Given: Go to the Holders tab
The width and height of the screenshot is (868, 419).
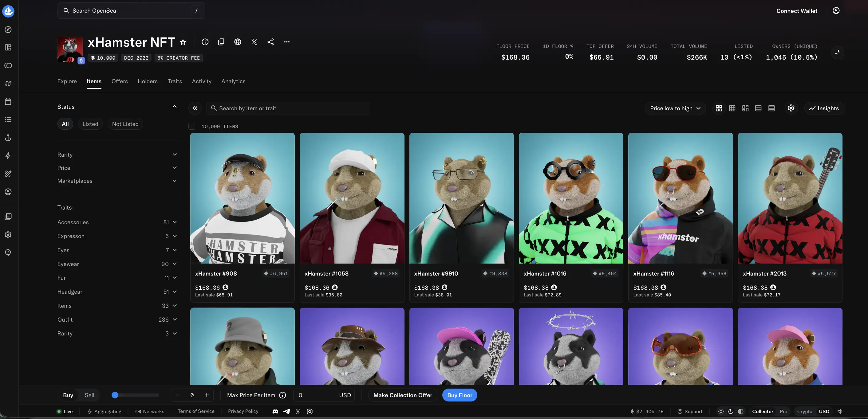Looking at the screenshot, I should [x=148, y=81].
